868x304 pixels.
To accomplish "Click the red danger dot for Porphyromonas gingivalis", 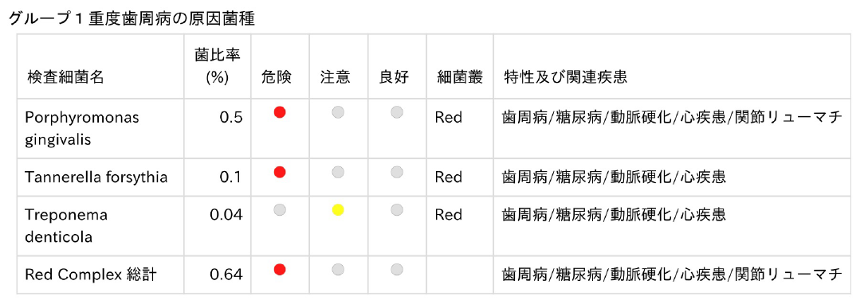I will click(280, 113).
